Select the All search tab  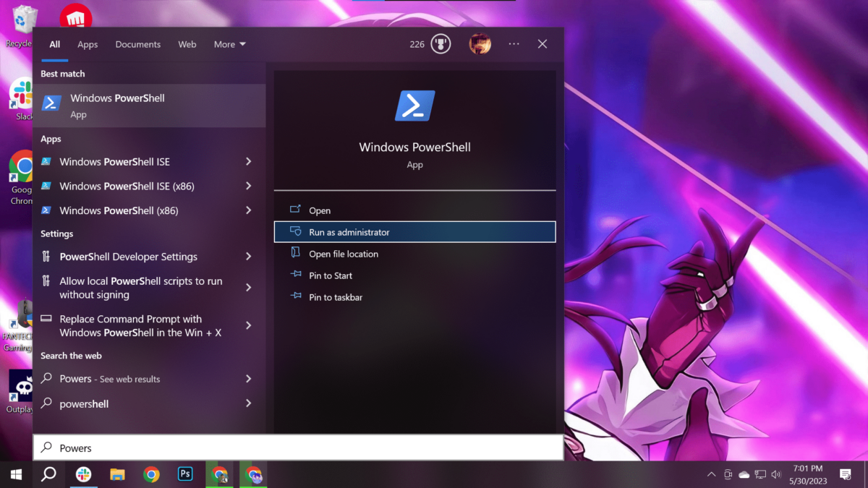pos(54,44)
